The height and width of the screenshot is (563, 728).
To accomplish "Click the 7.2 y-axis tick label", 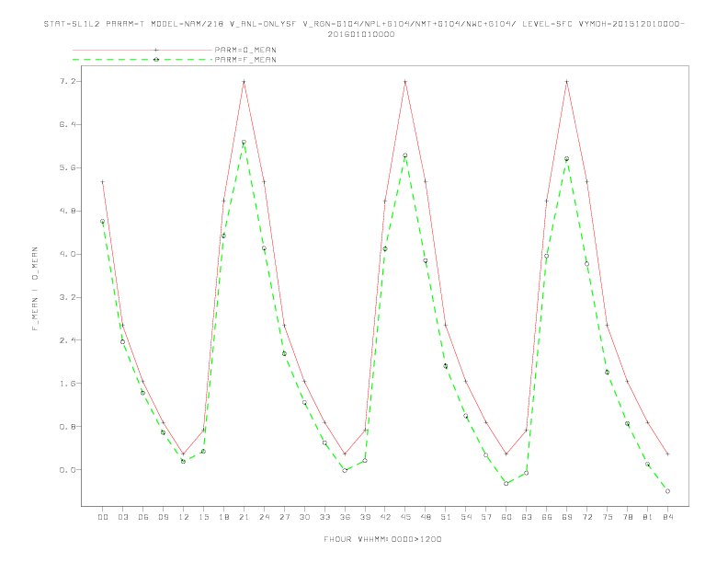I will click(x=67, y=81).
